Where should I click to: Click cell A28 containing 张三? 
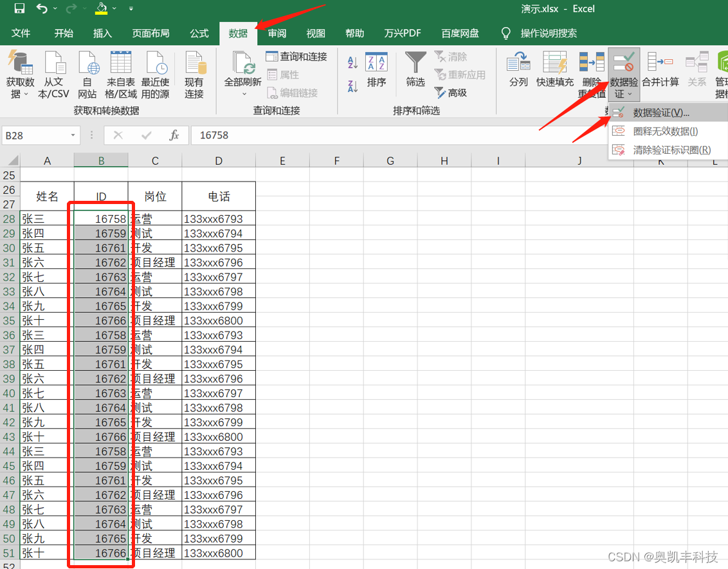pyautogui.click(x=47, y=219)
